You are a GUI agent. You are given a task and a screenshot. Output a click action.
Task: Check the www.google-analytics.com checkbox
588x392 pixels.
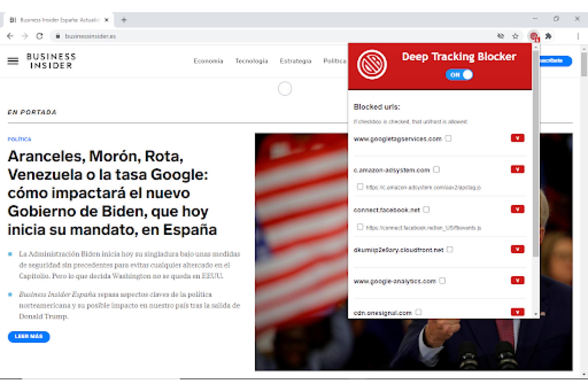(x=443, y=281)
